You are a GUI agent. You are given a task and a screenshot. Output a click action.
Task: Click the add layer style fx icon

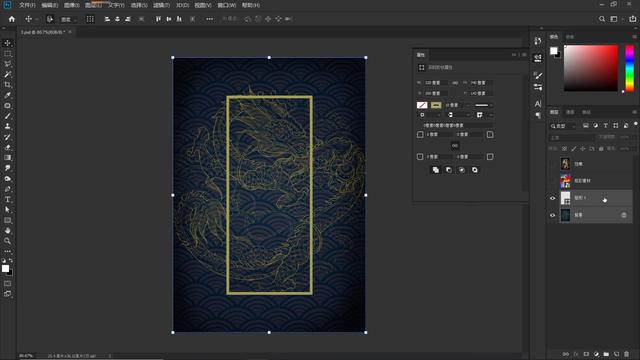[576, 354]
